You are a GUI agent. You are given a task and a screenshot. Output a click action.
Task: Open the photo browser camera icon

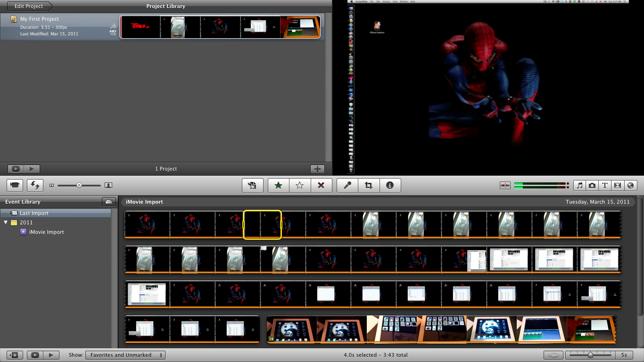(592, 186)
